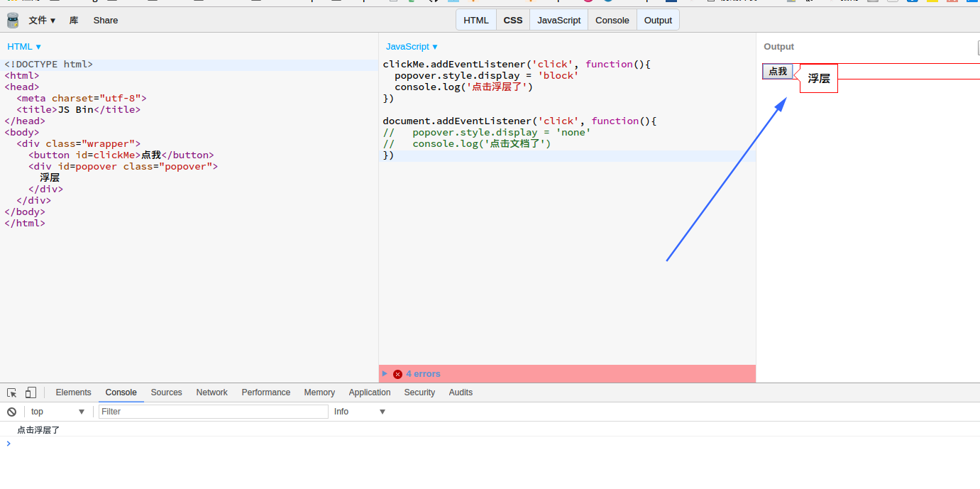Viewport: 980px width, 489px height.
Task: Focus the console Filter input field
Action: (214, 412)
